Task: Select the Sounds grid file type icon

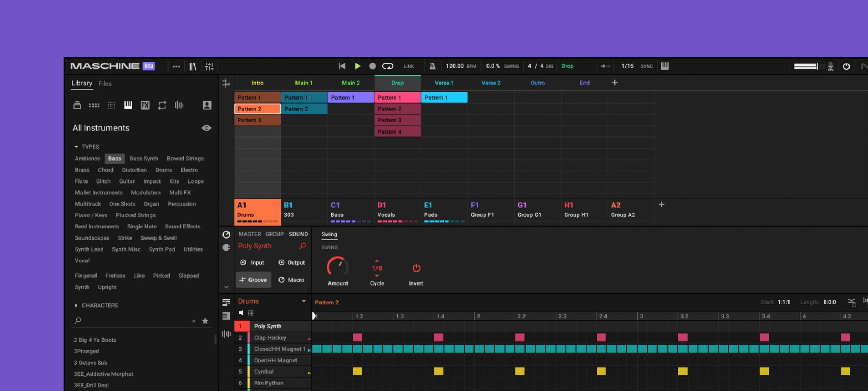Action: 111,105
